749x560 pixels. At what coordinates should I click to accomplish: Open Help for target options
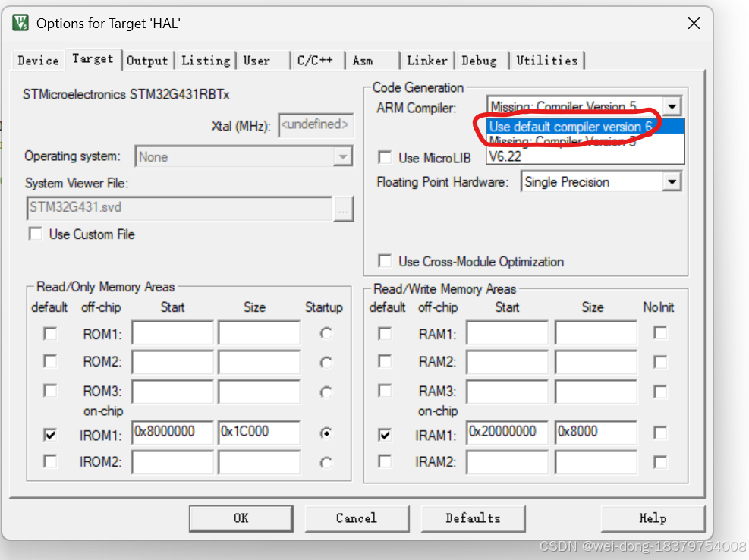pos(653,518)
